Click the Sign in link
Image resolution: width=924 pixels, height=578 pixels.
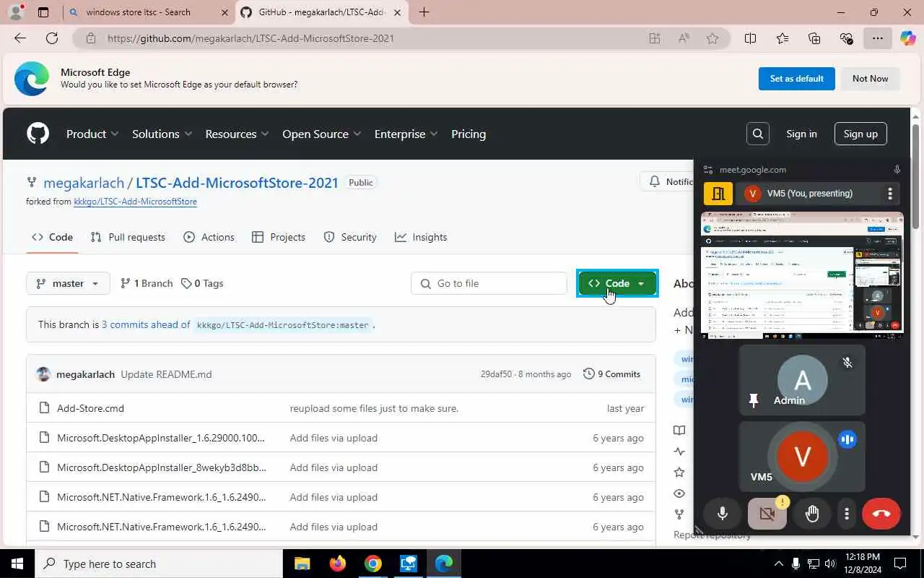(x=801, y=134)
